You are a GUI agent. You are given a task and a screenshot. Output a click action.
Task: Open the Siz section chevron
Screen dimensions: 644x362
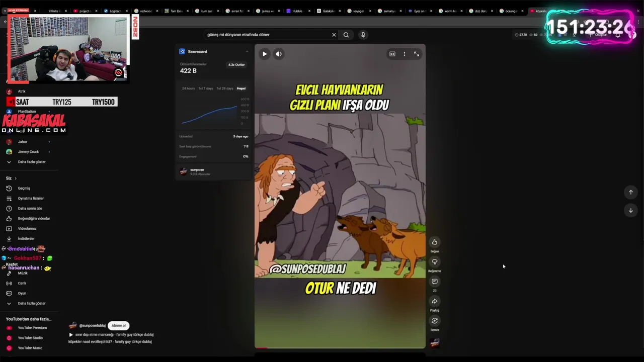(x=16, y=178)
